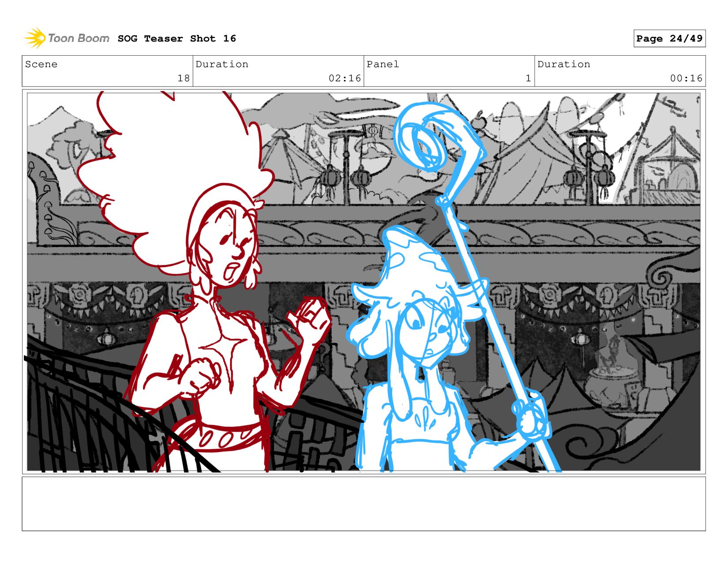Image resolution: width=728 pixels, height=564 pixels.
Task: Click the Toon Boom logo
Action: [66, 38]
